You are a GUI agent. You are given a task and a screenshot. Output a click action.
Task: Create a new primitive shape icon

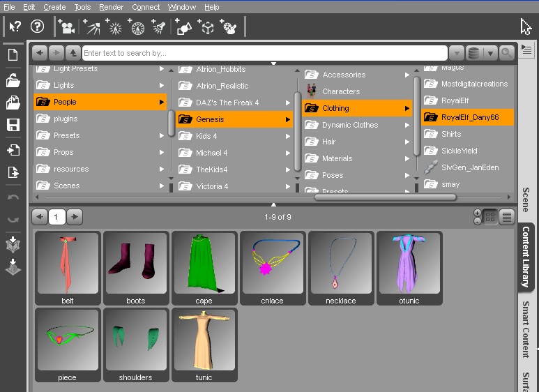(x=183, y=27)
